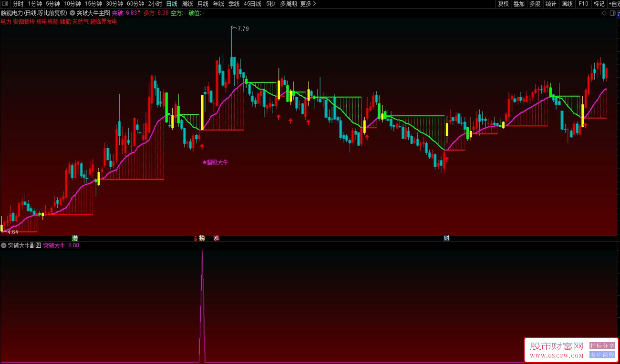The image size is (620, 364).
Task: Click the 统计 statistics button
Action: coord(551,4)
